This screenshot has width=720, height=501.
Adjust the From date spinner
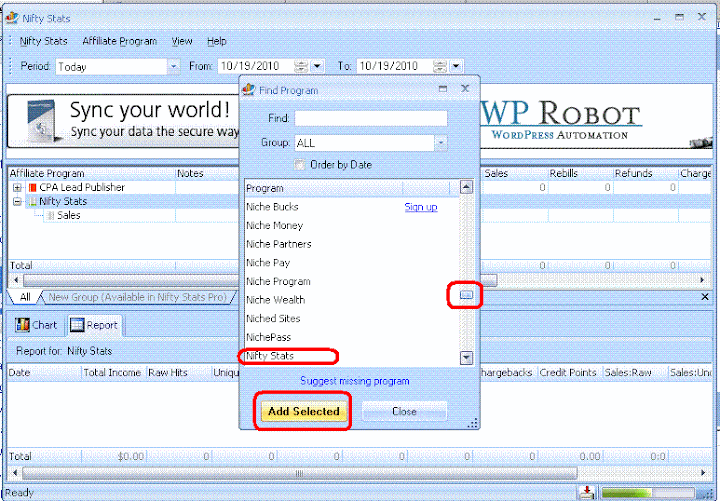tap(301, 66)
